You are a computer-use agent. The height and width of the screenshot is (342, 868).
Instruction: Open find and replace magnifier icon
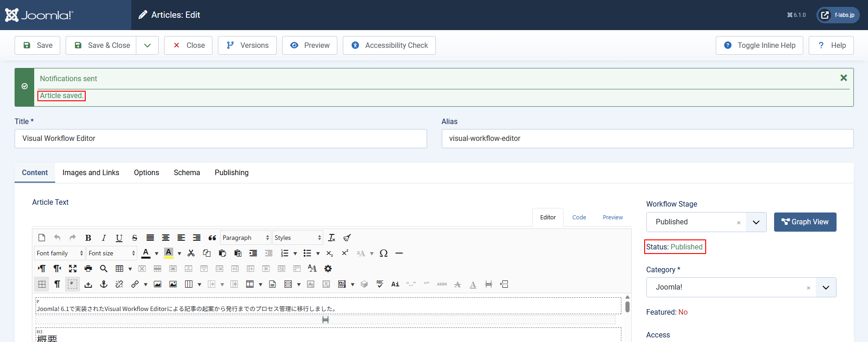[x=104, y=269]
